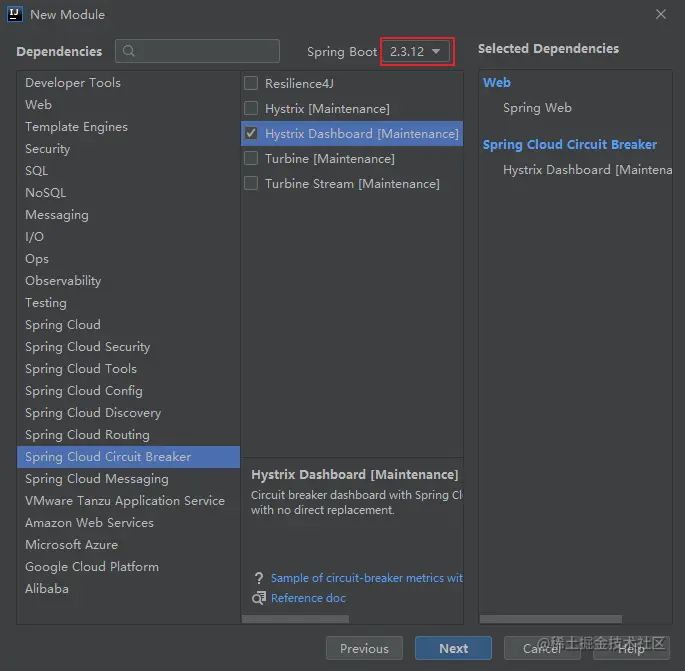The image size is (685, 671).
Task: Click the Help button
Action: [x=631, y=648]
